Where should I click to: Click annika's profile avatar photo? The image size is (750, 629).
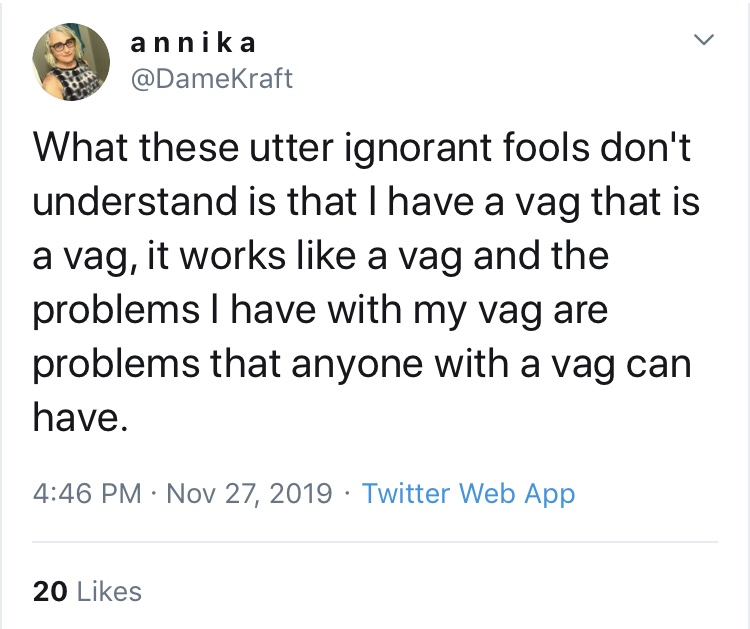point(72,61)
